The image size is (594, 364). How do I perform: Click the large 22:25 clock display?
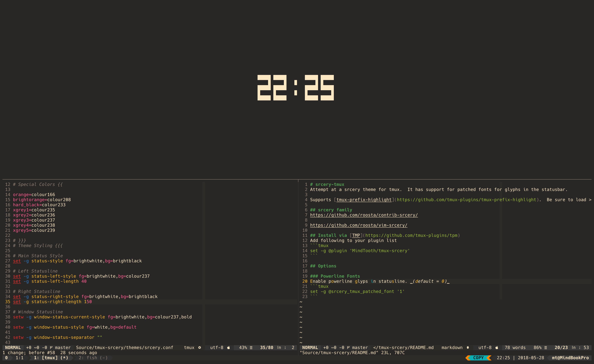(x=296, y=88)
